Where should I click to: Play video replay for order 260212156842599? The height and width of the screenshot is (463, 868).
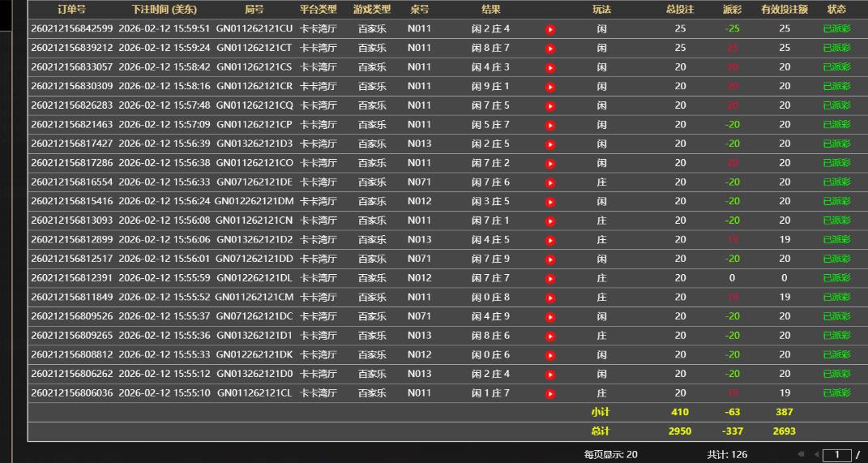pos(550,29)
